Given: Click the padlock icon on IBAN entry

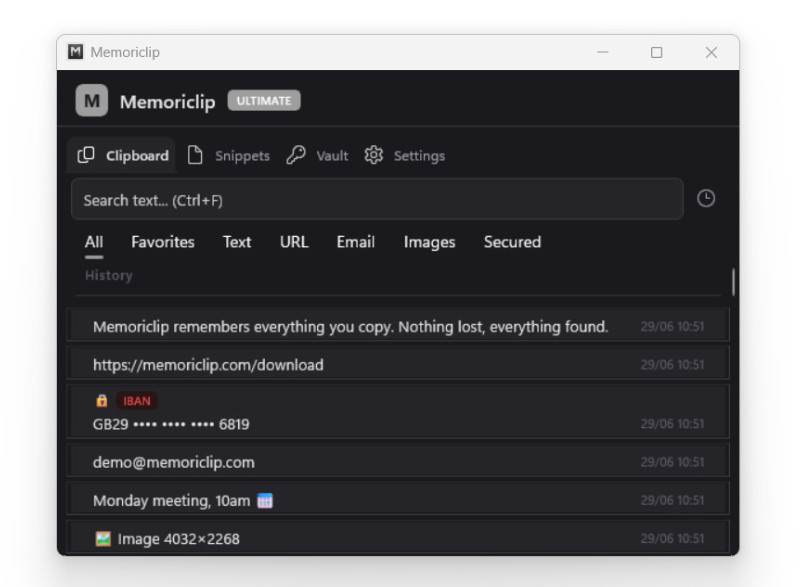Looking at the screenshot, I should click(102, 401).
